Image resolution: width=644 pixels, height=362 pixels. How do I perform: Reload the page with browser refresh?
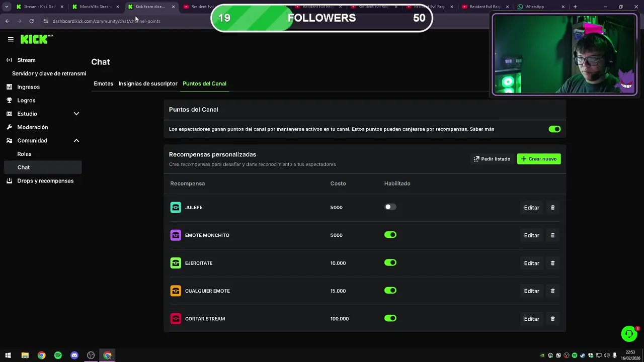pos(31,21)
